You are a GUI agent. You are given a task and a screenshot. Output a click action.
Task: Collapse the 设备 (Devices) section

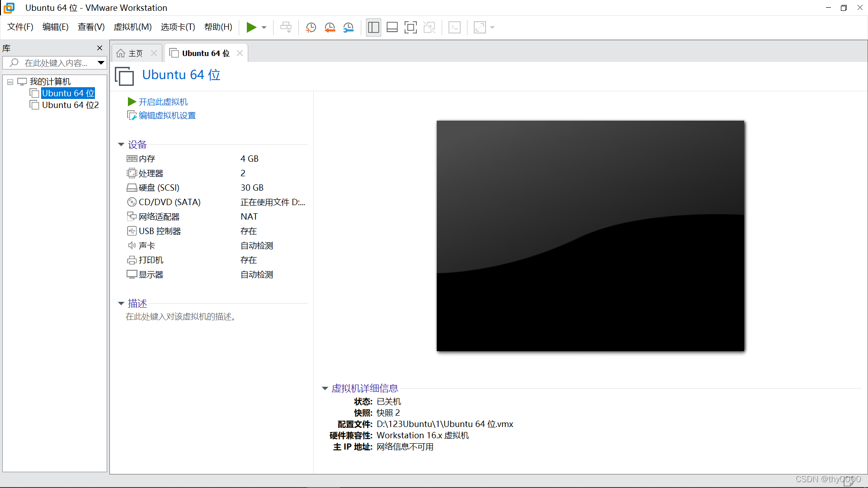tap(121, 144)
